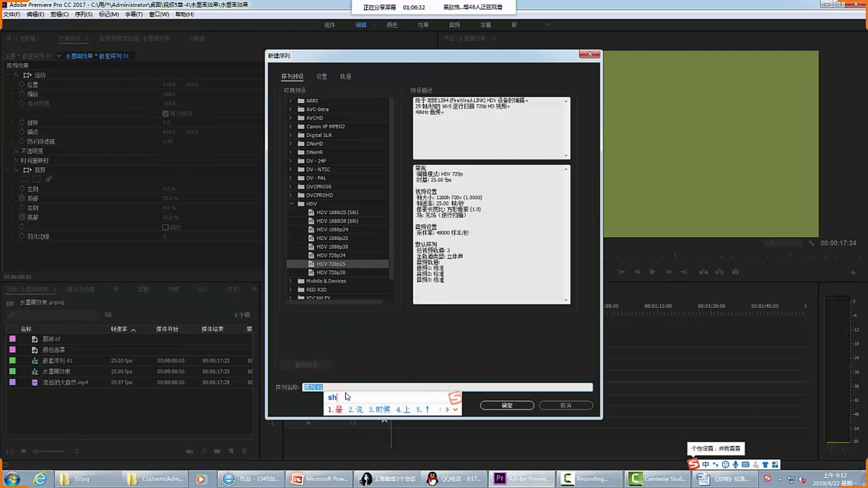The height and width of the screenshot is (488, 868).
Task: Click the HDV 1080p25 preset icon
Action: pos(311,238)
